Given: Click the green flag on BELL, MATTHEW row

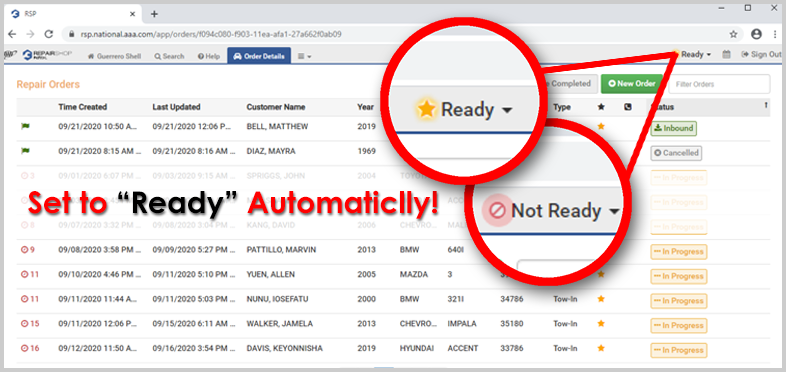Looking at the screenshot, I should point(25,127).
